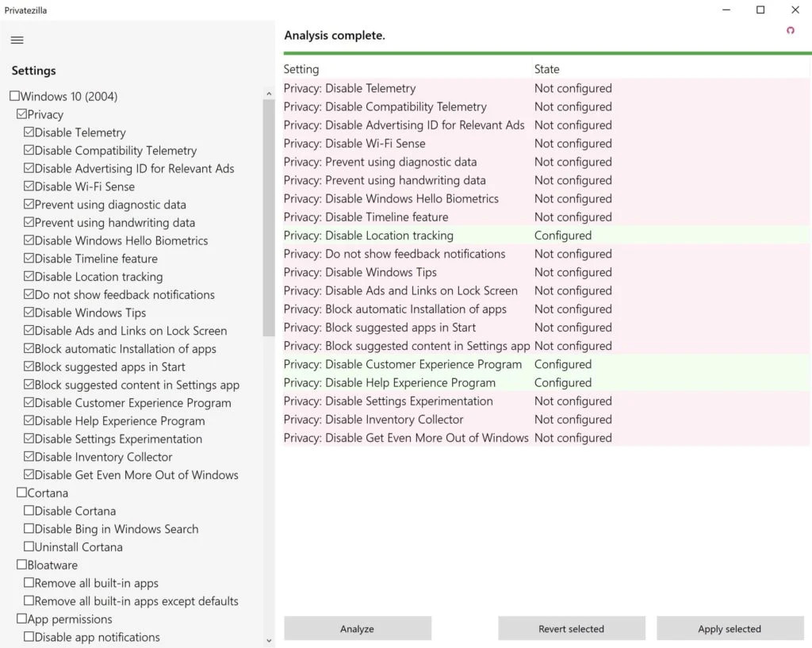Uncheck Disable Help Experience Program checkbox
The width and height of the screenshot is (812, 648).
click(x=29, y=420)
